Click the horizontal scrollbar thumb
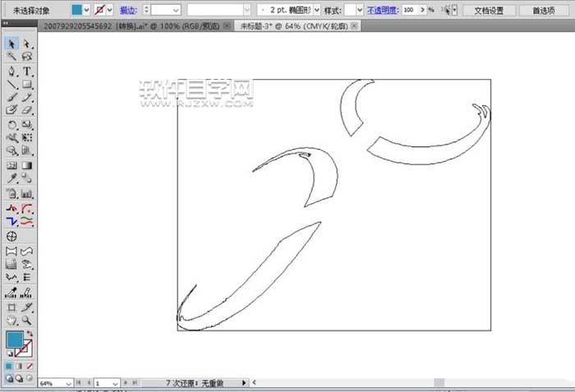This screenshot has width=575, height=392. (439, 383)
